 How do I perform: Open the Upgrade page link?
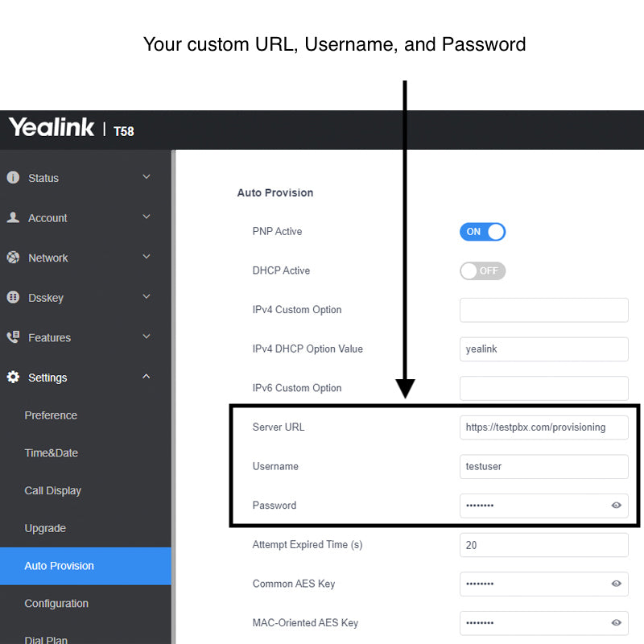(45, 528)
